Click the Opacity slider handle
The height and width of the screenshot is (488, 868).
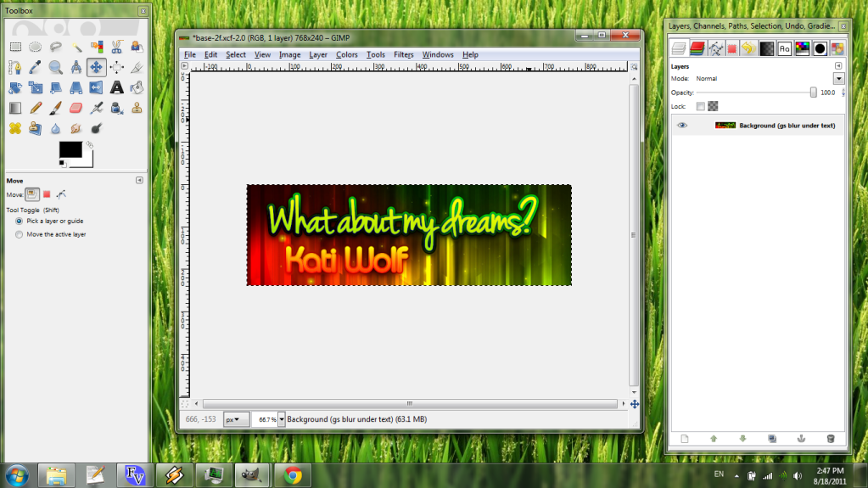(x=813, y=93)
